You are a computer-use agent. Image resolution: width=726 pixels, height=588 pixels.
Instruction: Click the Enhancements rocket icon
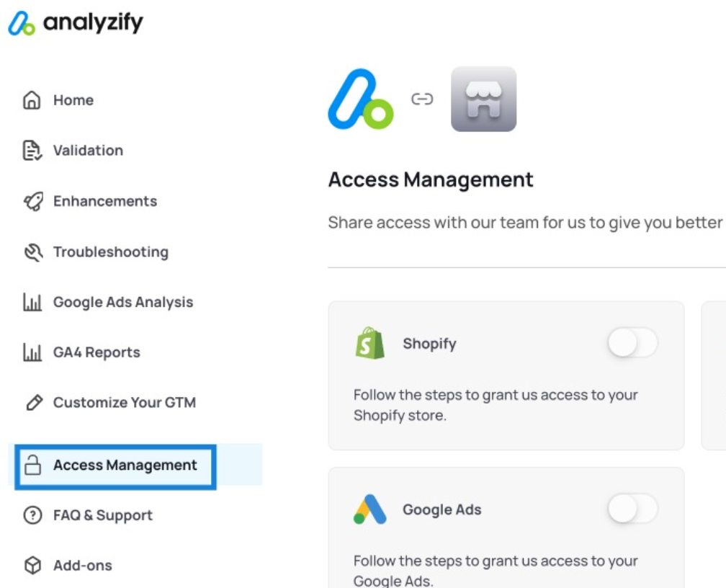pos(33,201)
